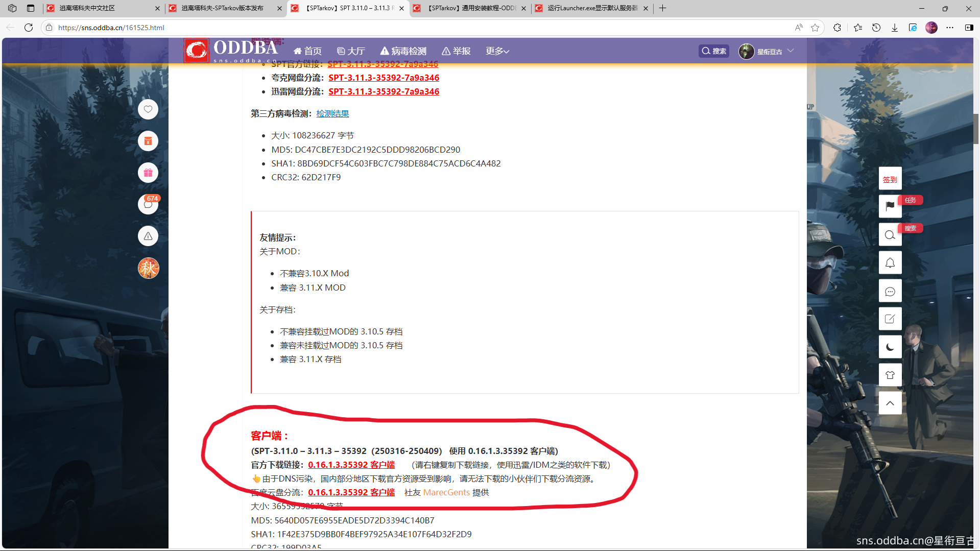Click the 大小: 108236627 字节 line
980x551 pixels.
click(313, 135)
